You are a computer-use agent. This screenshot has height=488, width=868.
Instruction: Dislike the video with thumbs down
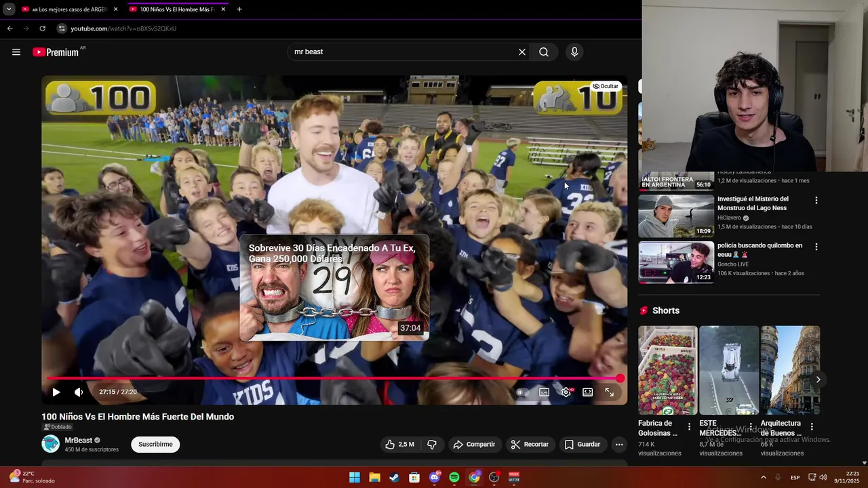432,444
